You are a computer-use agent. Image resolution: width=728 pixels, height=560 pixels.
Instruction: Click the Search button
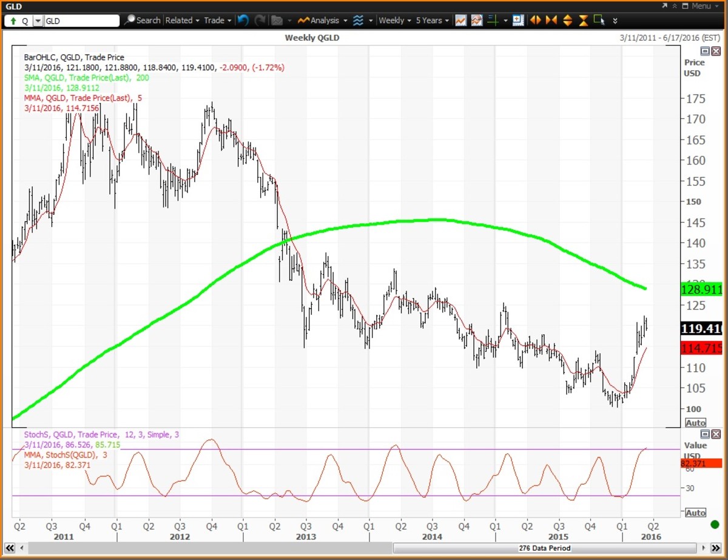coord(143,20)
